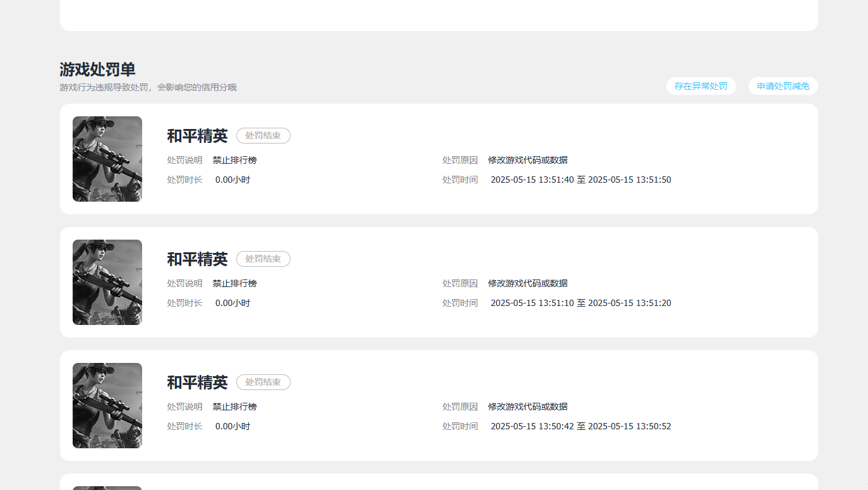Image resolution: width=868 pixels, height=490 pixels.
Task: Open 申请处罚减免 to request penalty reduction
Action: [x=783, y=86]
